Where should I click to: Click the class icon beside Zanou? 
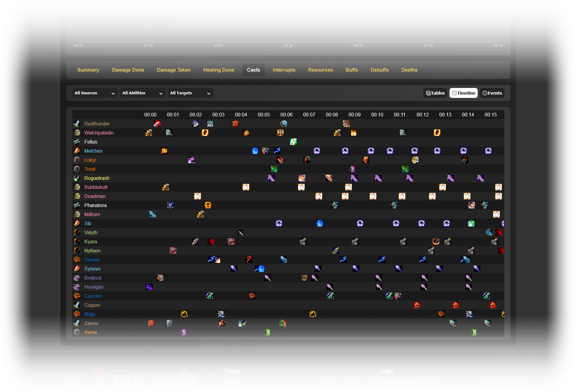(77, 323)
